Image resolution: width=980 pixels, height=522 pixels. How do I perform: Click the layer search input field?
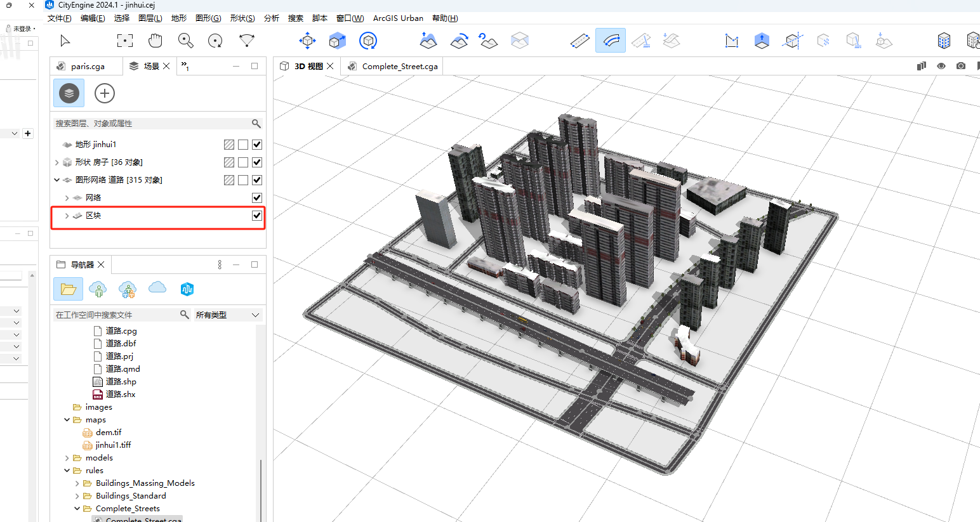point(151,124)
